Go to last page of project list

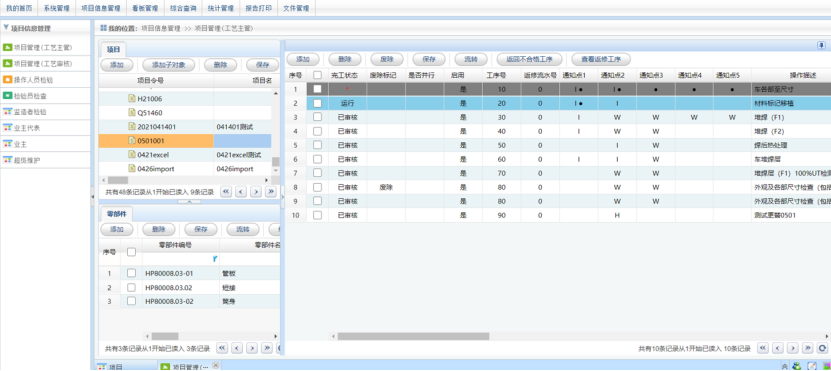point(271,192)
